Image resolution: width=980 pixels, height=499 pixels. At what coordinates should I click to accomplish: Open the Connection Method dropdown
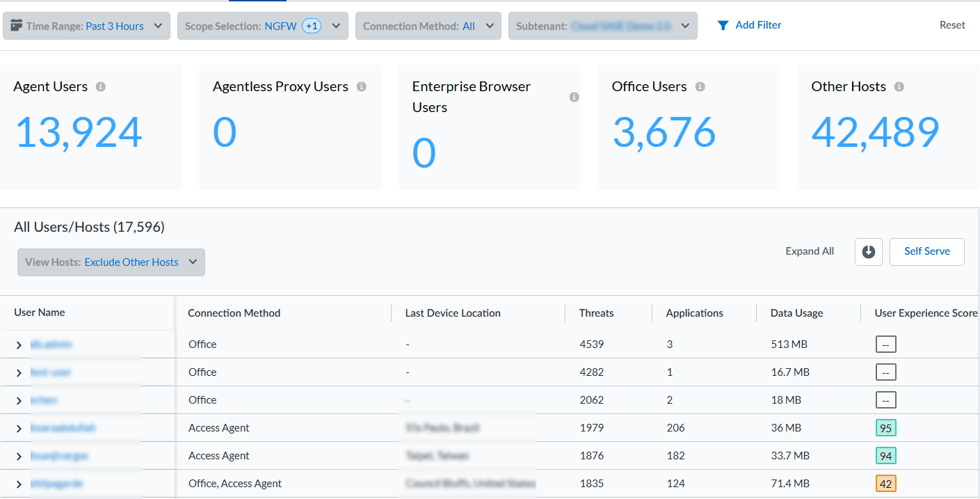[428, 26]
